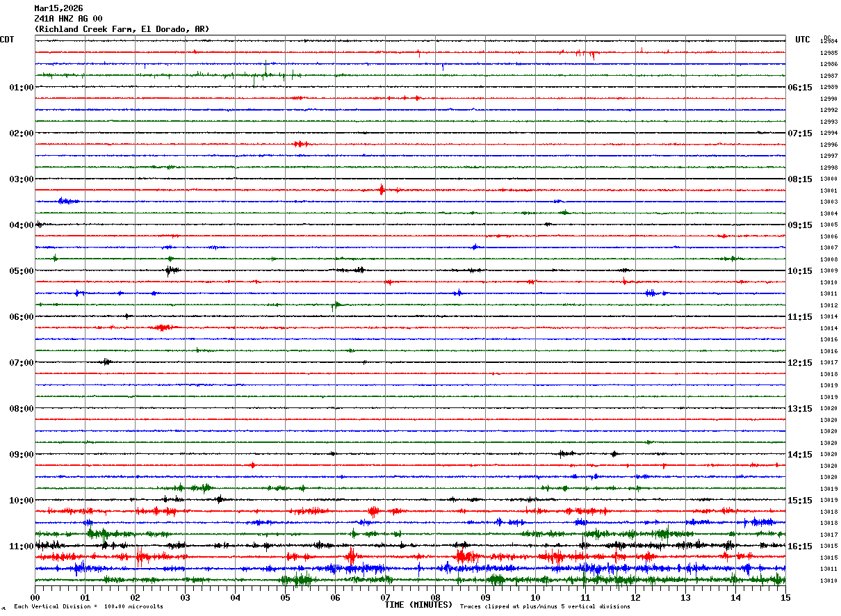Viewport: 841px width, 616px height.
Task: Click the 10:15 UTC time label
Action: [x=800, y=271]
